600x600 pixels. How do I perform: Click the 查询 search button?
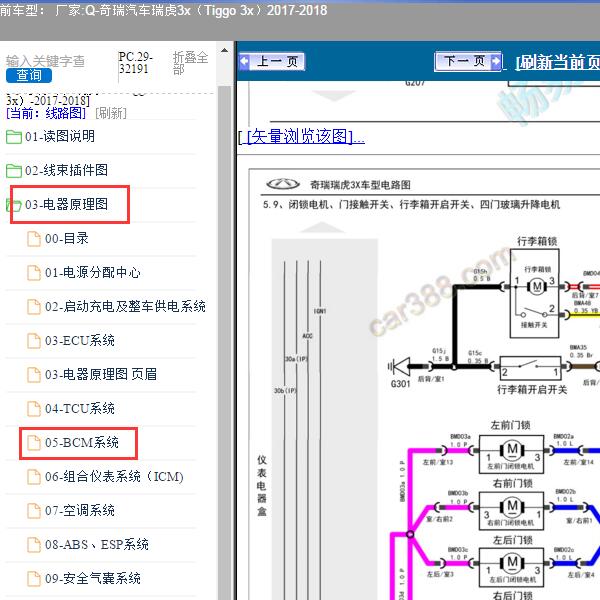pyautogui.click(x=29, y=75)
